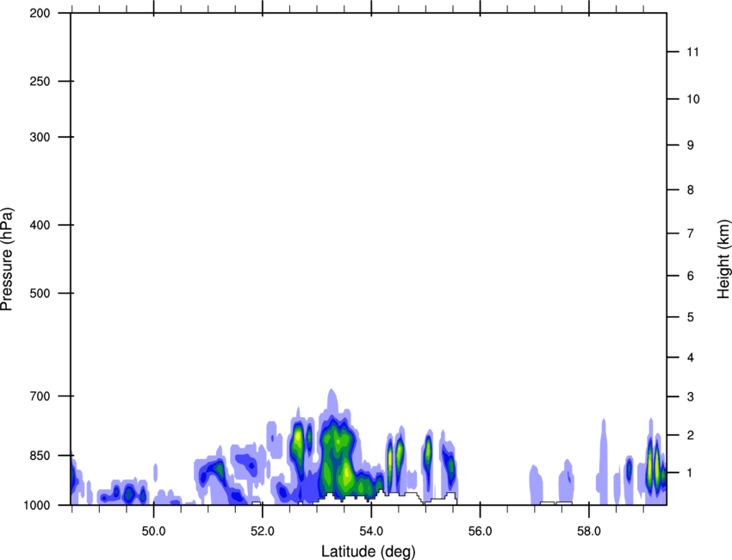Click the 250 pressure tick label
The height and width of the screenshot is (560, 732).
tap(40, 81)
